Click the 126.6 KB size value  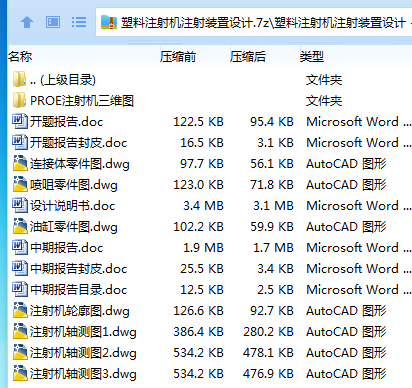tap(198, 311)
